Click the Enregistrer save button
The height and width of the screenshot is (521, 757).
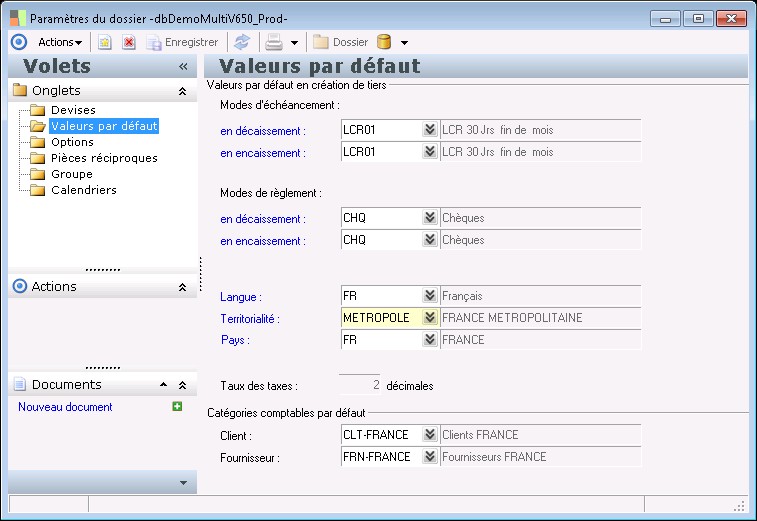(x=182, y=42)
